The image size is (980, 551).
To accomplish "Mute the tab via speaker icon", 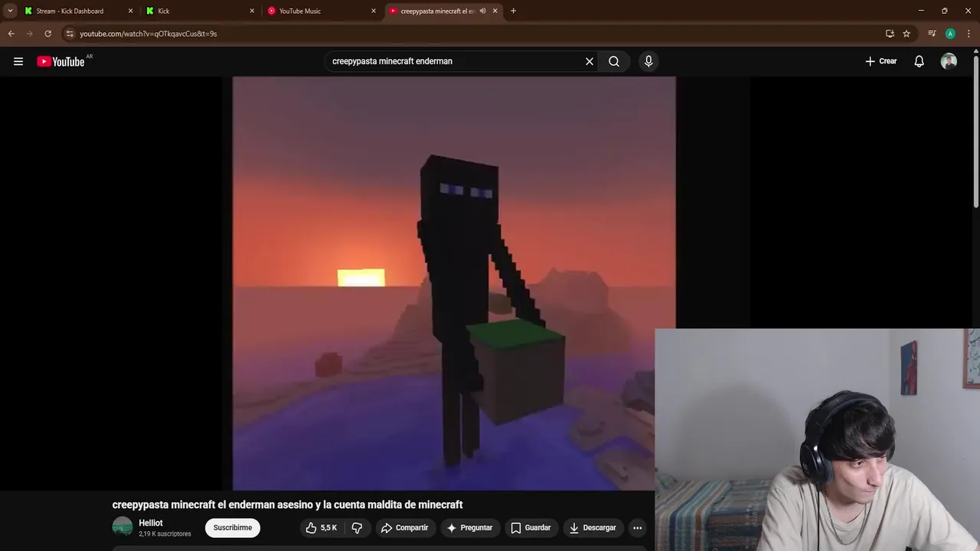I will tap(482, 11).
